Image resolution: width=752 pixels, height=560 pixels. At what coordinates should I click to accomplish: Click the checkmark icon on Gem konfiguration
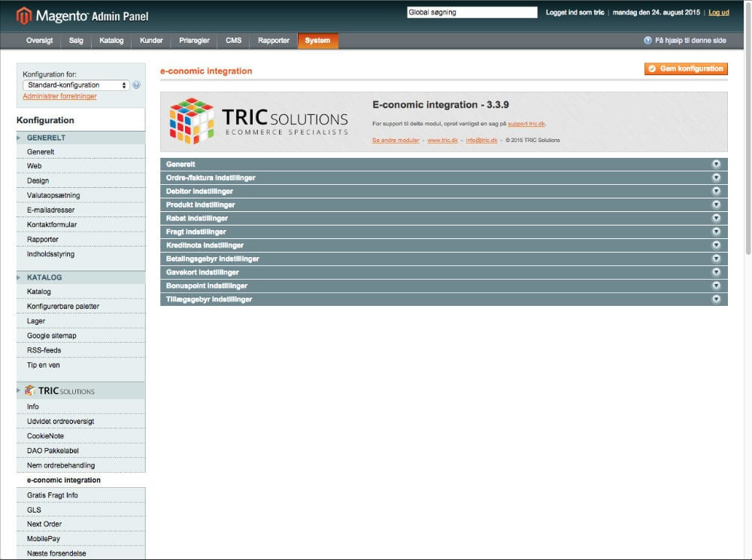point(652,68)
